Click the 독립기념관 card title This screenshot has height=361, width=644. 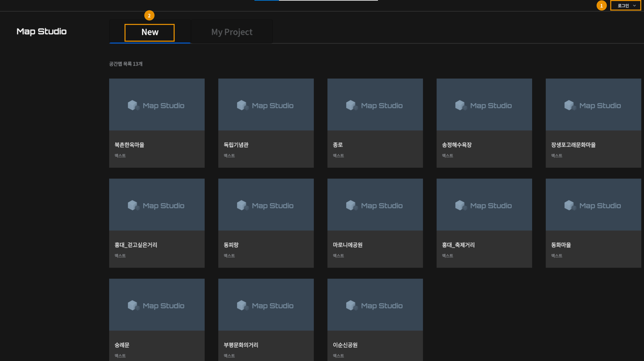236,145
